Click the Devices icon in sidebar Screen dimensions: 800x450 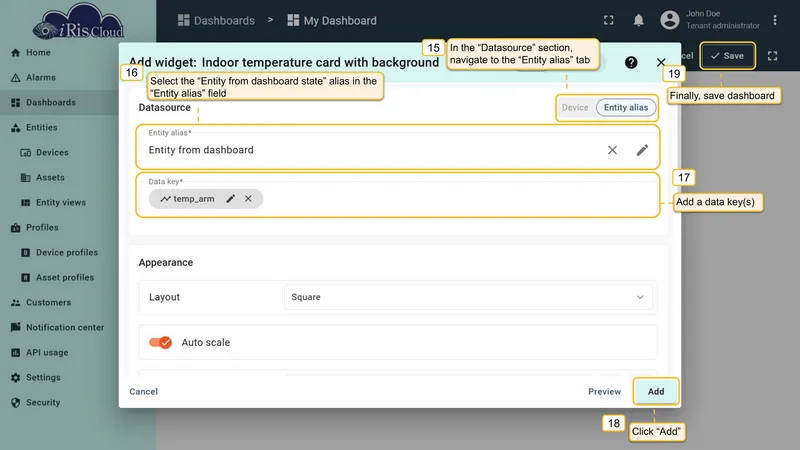26,153
